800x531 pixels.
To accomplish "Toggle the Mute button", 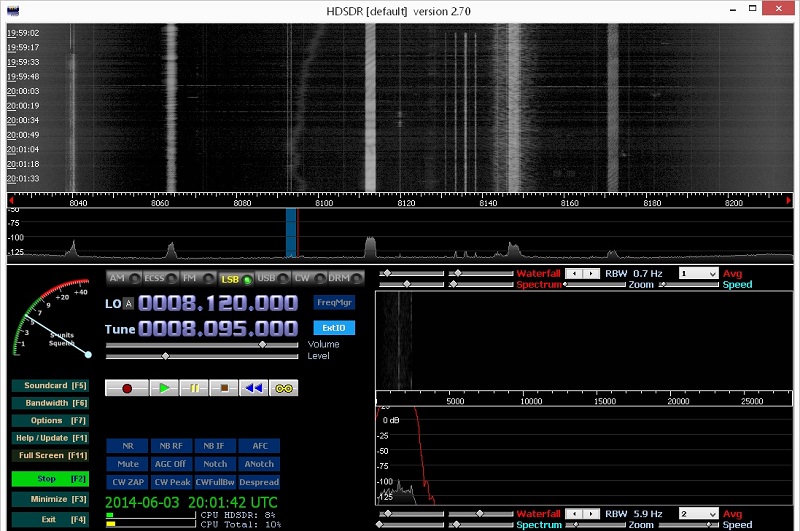I will [127, 464].
